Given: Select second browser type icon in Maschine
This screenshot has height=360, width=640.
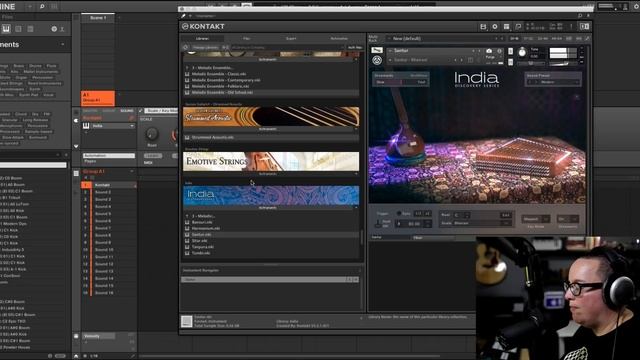Looking at the screenshot, I should tap(18, 29).
